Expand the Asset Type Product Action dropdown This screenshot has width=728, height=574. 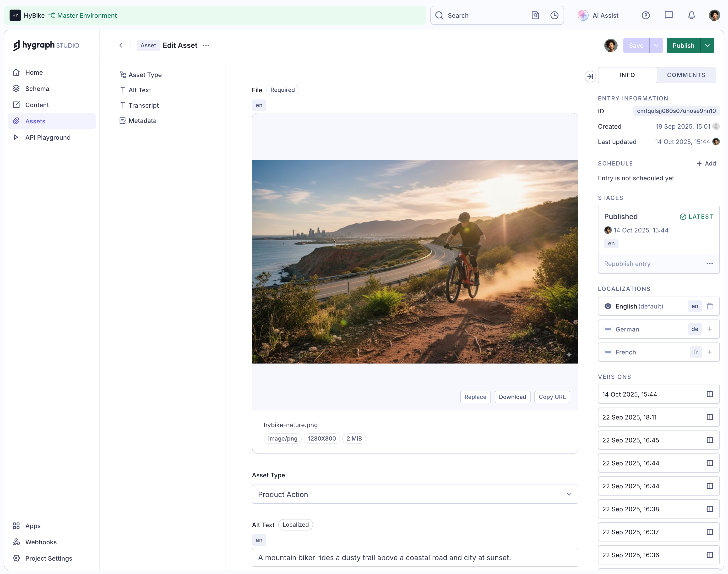click(415, 494)
